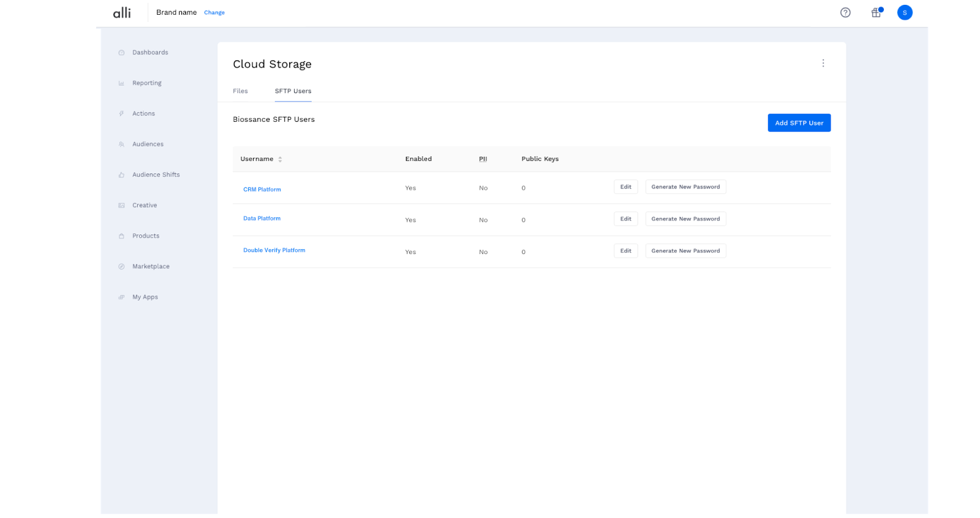
Task: Open the Double Verify Platform link
Action: [x=274, y=250]
